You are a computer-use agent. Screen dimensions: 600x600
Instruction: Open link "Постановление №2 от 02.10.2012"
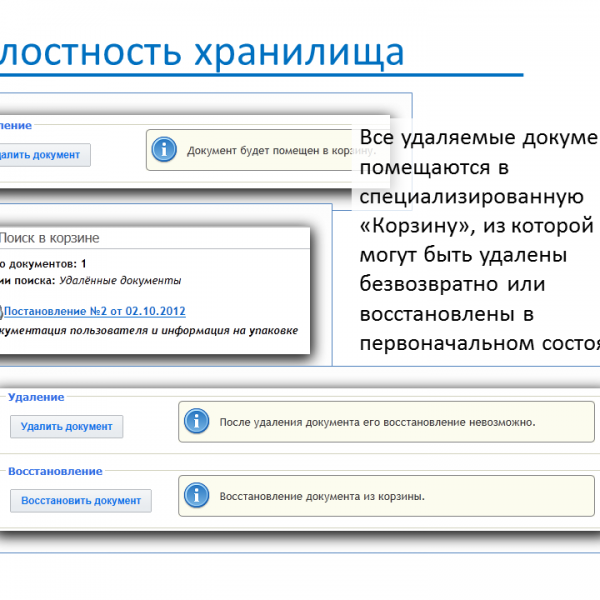[96, 311]
